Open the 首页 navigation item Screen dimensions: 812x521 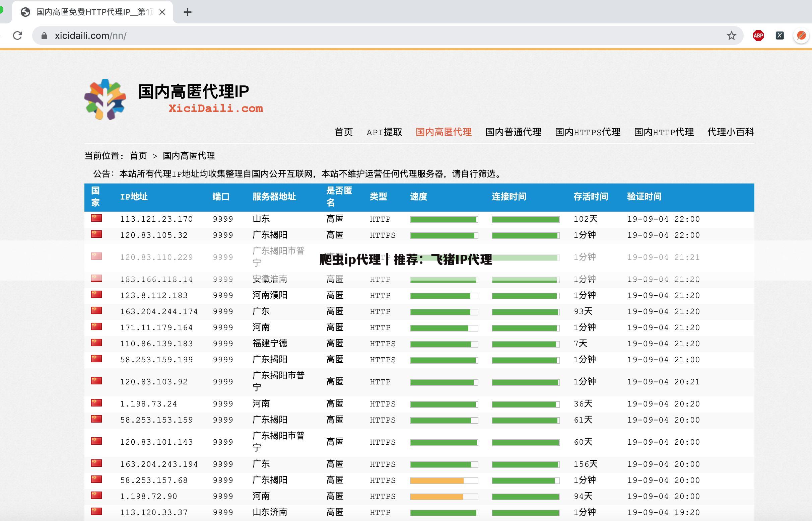click(x=344, y=132)
